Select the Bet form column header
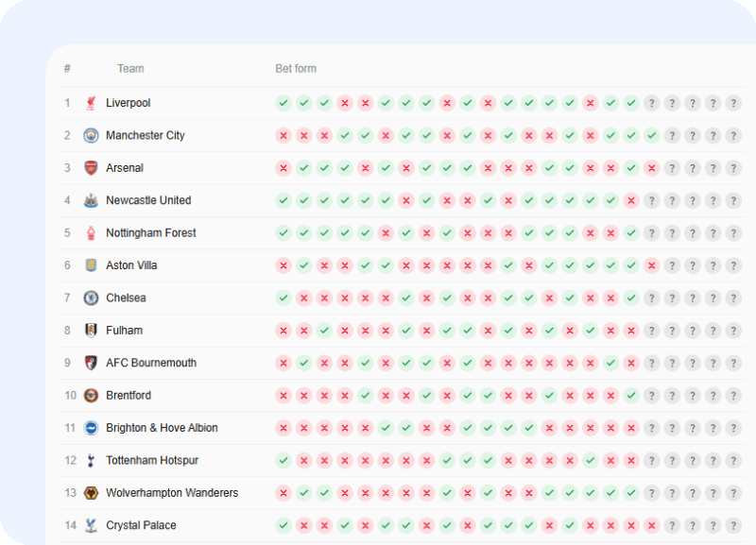The image size is (756, 545). click(x=296, y=69)
